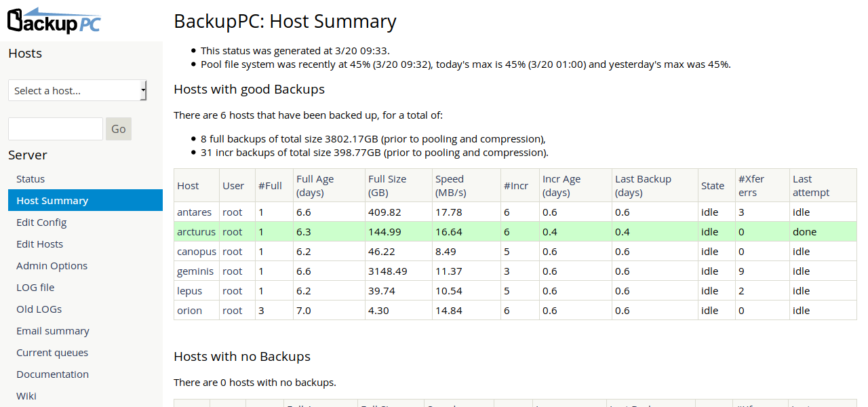Select the root user link for geminis
Viewport: 868px width, 407px height.
tap(233, 271)
